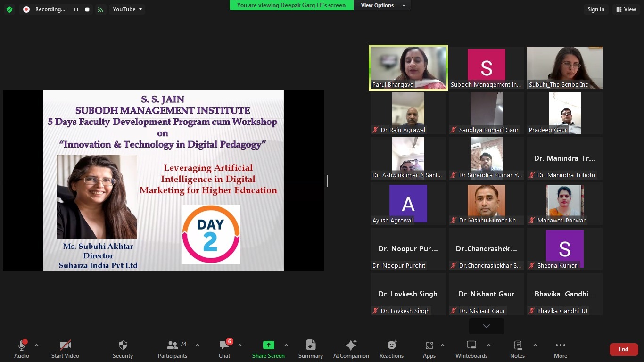This screenshot has width=644, height=362.
Task: Expand the Share Screen options arrow
Action: coord(286,346)
